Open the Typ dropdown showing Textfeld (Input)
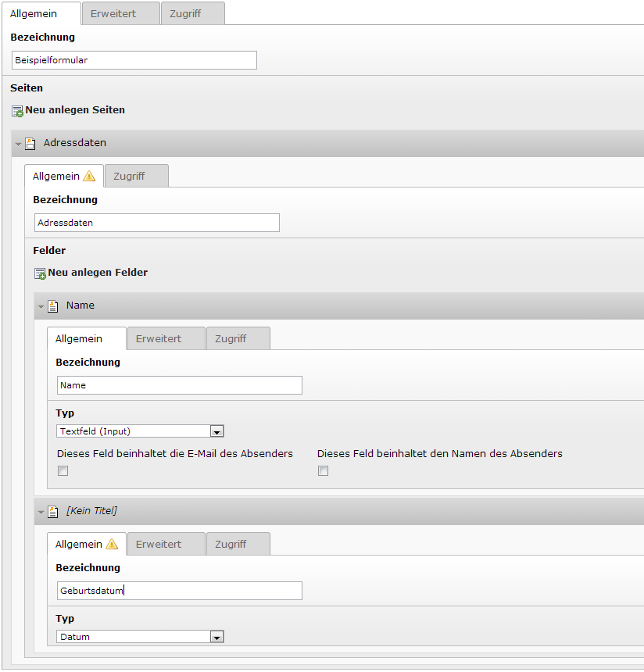This screenshot has width=644, height=672. click(x=217, y=431)
